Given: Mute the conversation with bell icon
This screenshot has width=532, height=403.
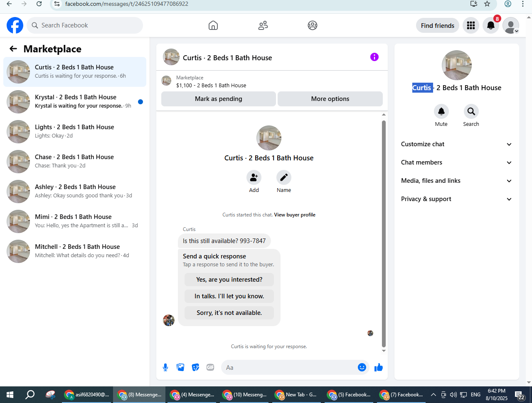Looking at the screenshot, I should tap(441, 111).
